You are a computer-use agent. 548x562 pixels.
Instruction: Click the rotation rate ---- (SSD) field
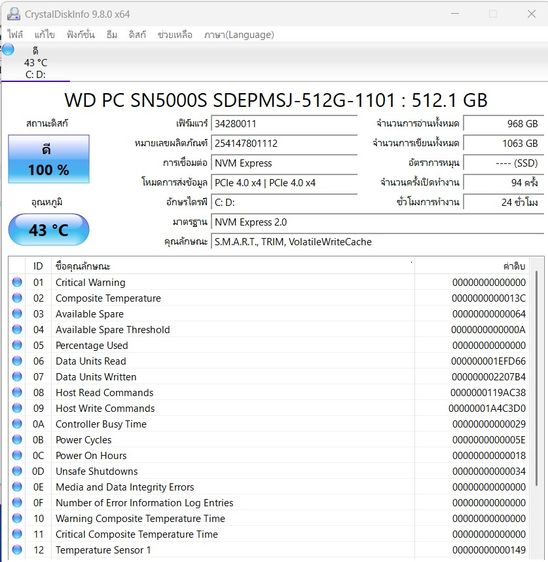[x=504, y=163]
